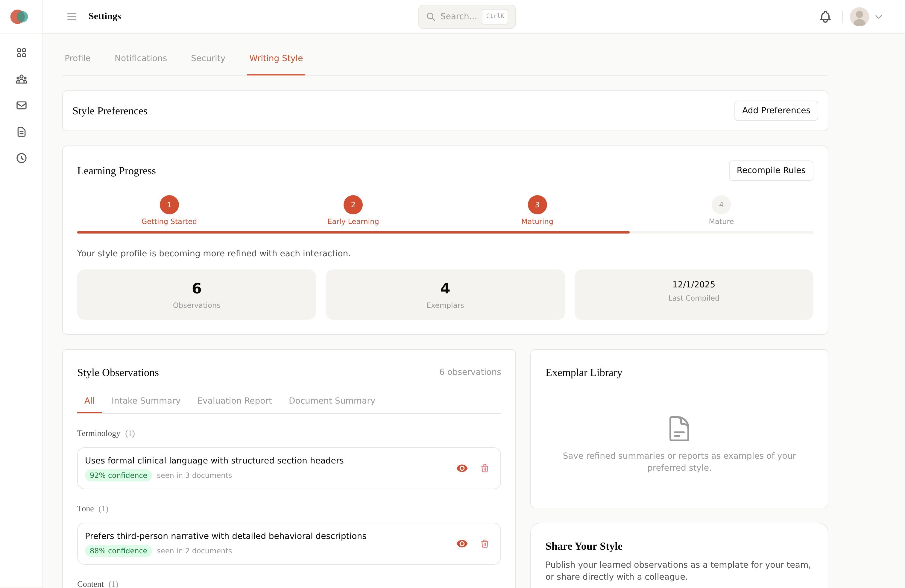Viewport: 905px width, 588px height.
Task: Select stage 4 Mature circle
Action: click(721, 204)
